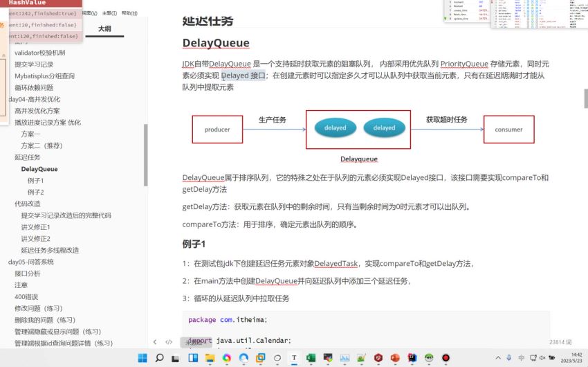Open Task View on the taskbar

point(176,359)
